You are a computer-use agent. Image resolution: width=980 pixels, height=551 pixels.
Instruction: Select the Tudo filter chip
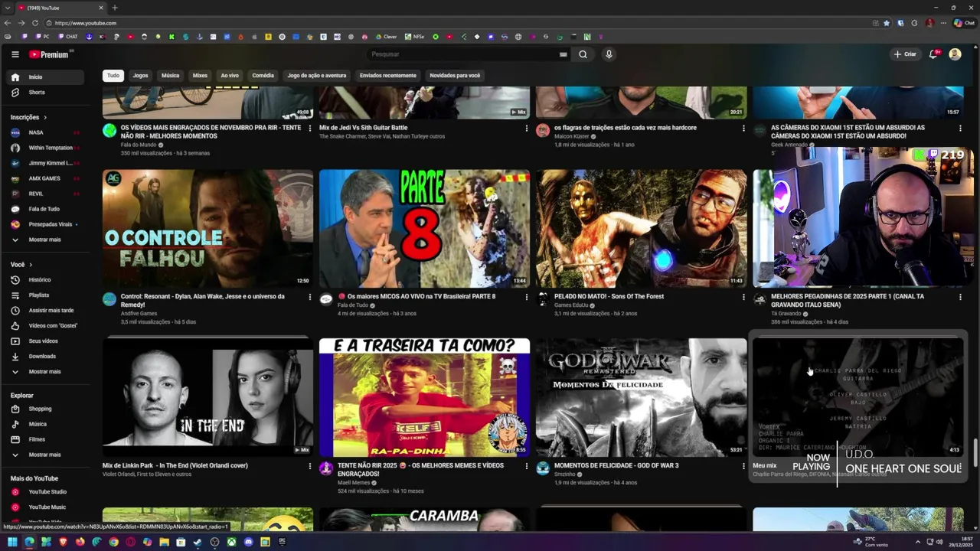(113, 76)
